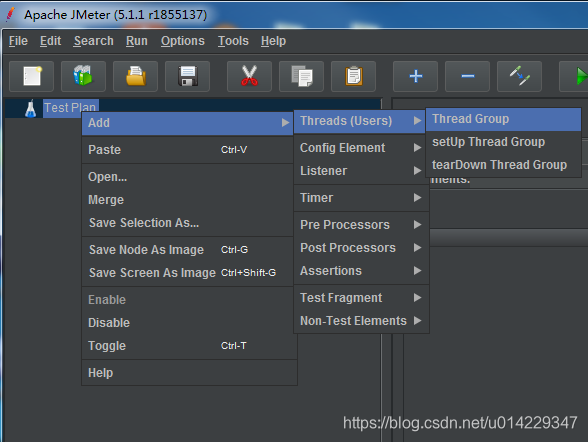Viewport: 588px width, 442px height.
Task: Choose Save Node As Image
Action: (x=188, y=250)
